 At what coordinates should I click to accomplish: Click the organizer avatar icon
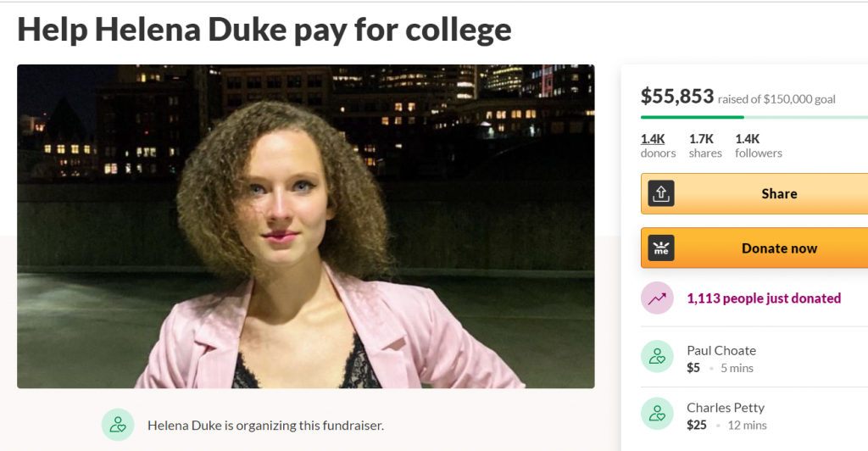pyautogui.click(x=118, y=425)
